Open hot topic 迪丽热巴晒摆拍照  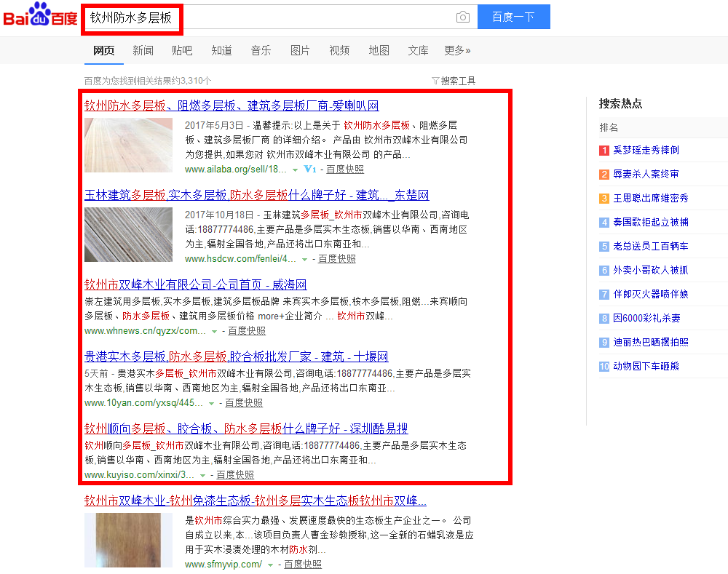[650, 343]
